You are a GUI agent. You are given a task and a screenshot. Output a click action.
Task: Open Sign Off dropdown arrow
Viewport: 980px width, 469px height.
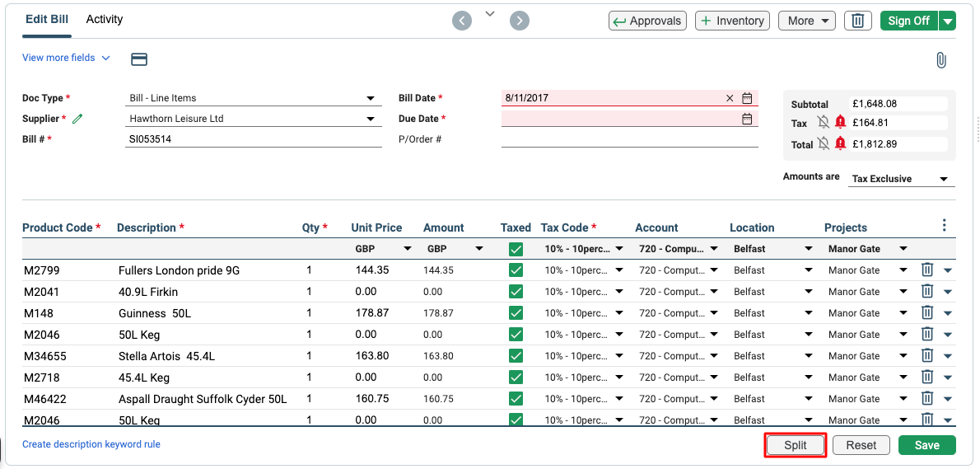coord(948,21)
